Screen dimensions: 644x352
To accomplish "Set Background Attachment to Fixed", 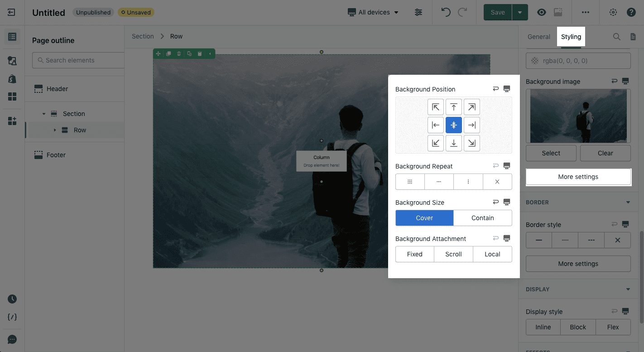I will click(x=415, y=254).
